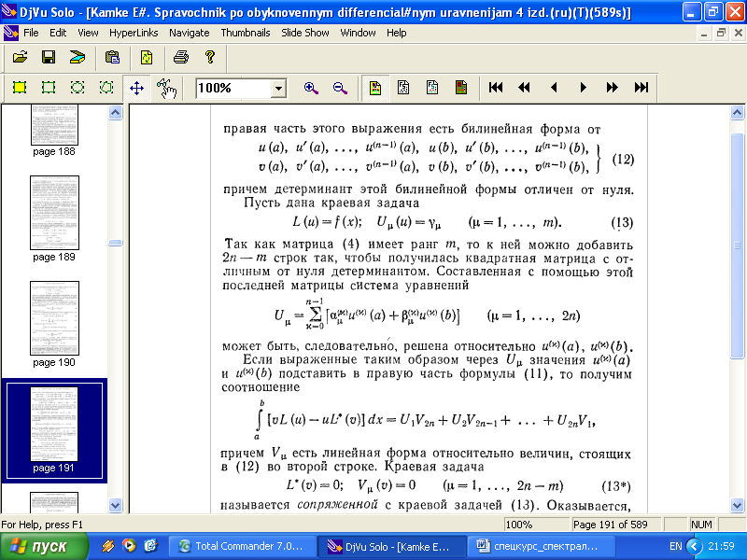
Task: Activate the hand pan tool
Action: [166, 88]
